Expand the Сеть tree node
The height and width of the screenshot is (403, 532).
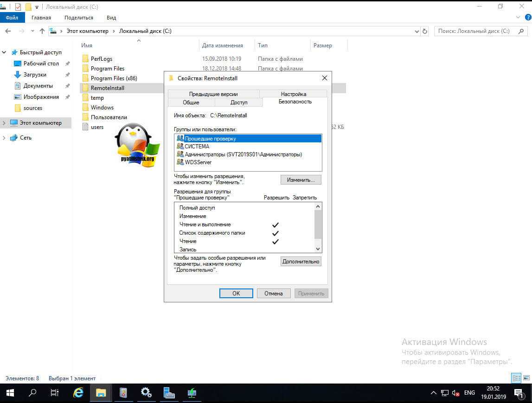pyautogui.click(x=4, y=138)
